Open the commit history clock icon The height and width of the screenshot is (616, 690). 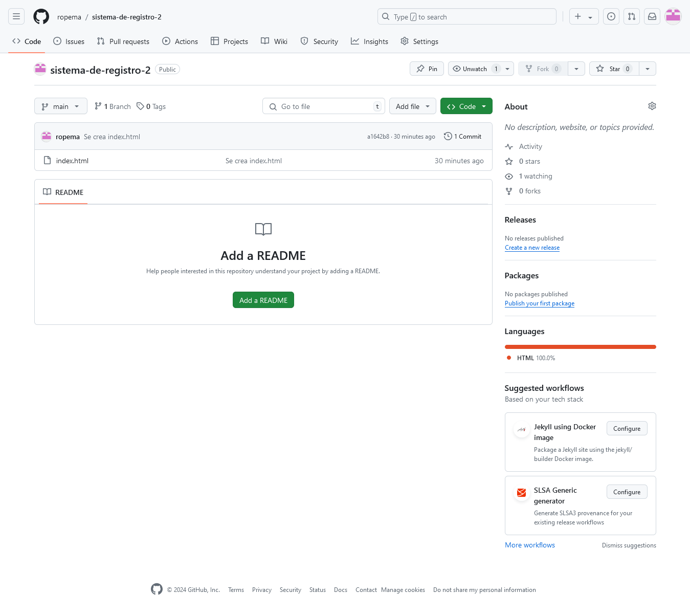[448, 136]
